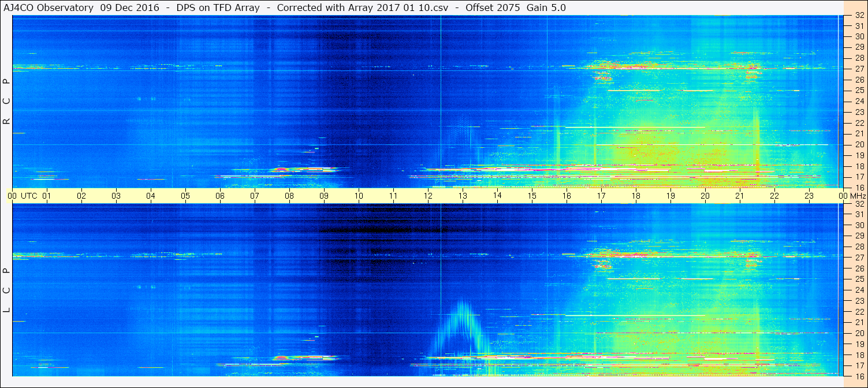The width and height of the screenshot is (868, 388).
Task: Click the 31 MHz label on LCP scale
Action: coord(859,214)
